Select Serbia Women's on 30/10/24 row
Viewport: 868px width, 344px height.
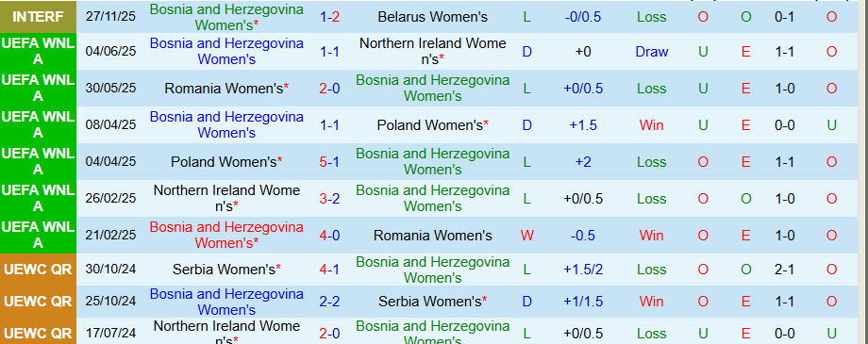(226, 270)
